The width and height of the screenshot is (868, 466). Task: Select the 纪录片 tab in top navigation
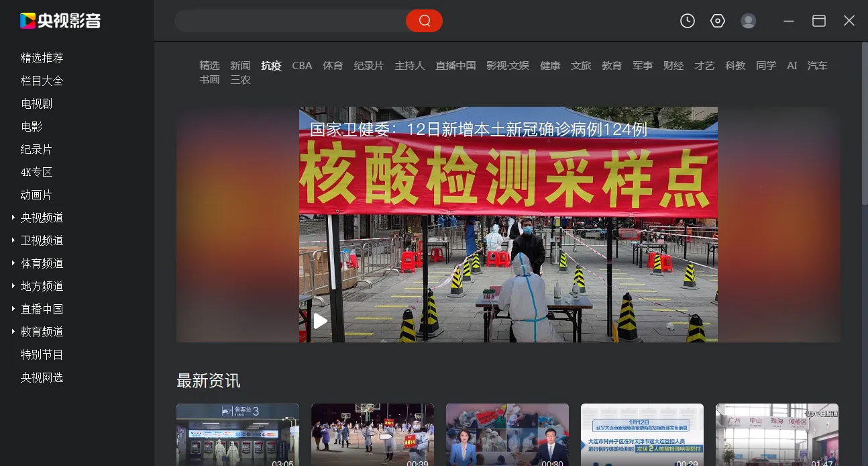368,66
